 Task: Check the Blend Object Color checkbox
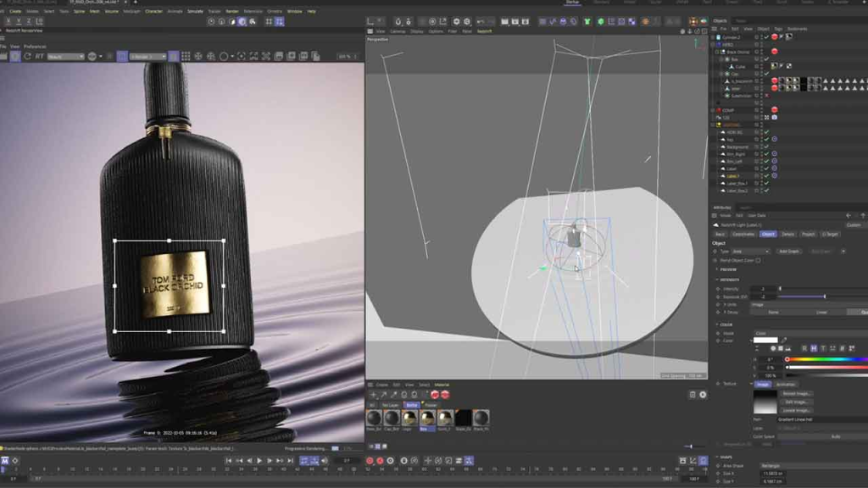758,260
